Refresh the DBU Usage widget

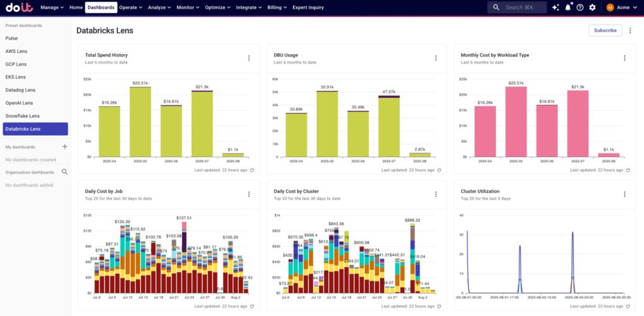pyautogui.click(x=439, y=170)
